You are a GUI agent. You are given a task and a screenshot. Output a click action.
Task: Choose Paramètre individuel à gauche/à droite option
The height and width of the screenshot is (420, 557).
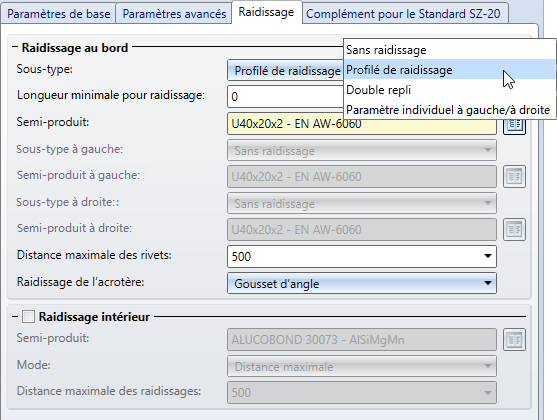[x=449, y=110]
